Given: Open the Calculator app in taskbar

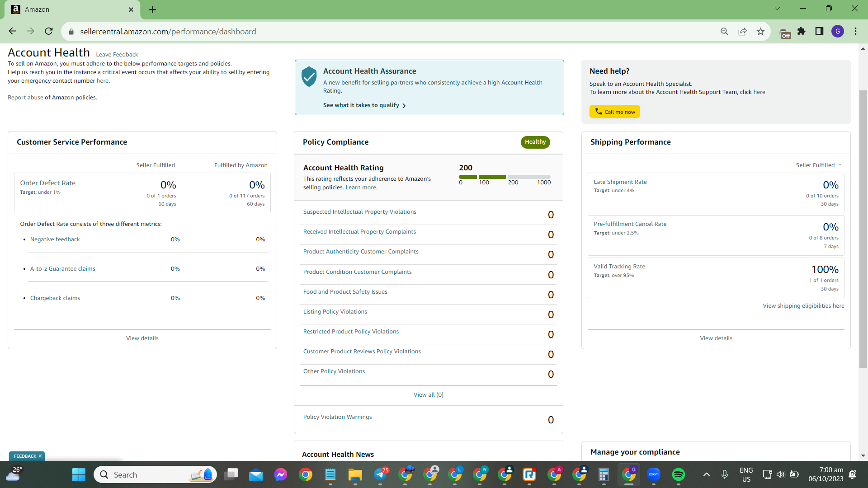Looking at the screenshot, I should coord(604,474).
